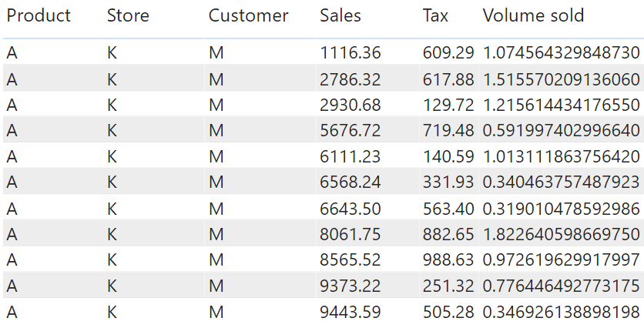Select the Sales value 9443.59
Screen dimensions: 644x328
pyautogui.click(x=351, y=312)
